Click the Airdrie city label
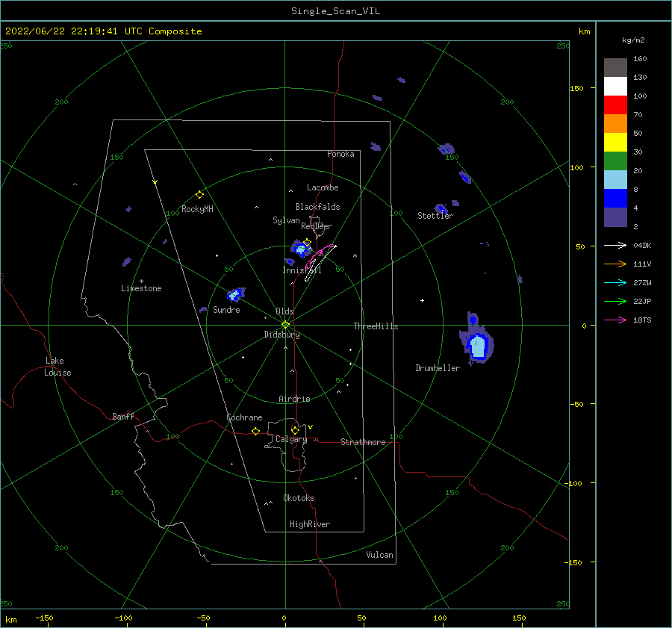672x628 pixels. point(294,399)
